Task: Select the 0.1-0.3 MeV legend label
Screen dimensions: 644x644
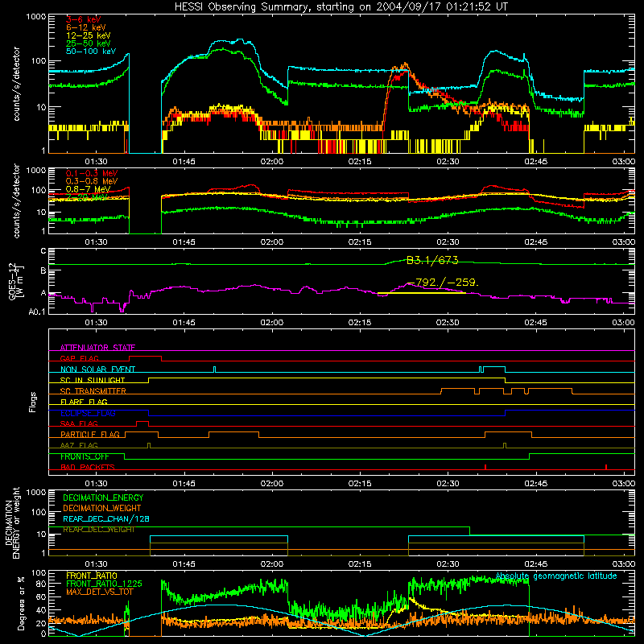Action: pyautogui.click(x=92, y=173)
